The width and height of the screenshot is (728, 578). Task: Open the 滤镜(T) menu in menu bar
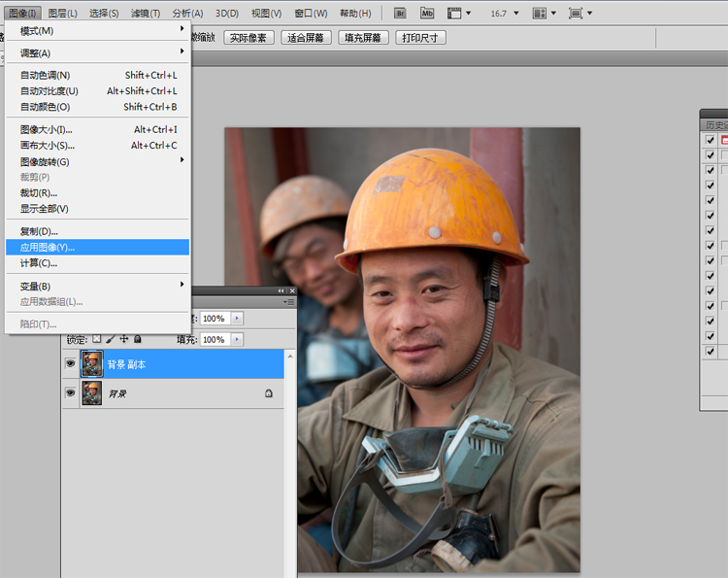point(146,13)
